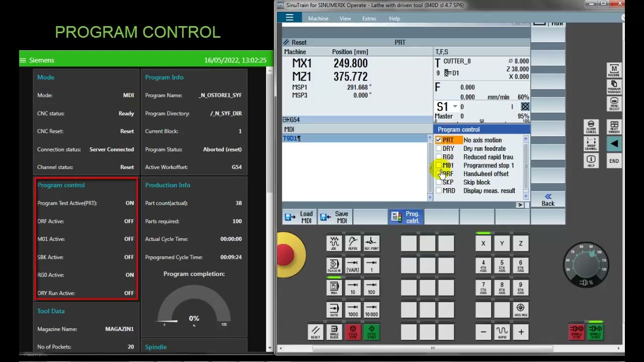Open the View menu
The image size is (644, 362).
coord(345,19)
